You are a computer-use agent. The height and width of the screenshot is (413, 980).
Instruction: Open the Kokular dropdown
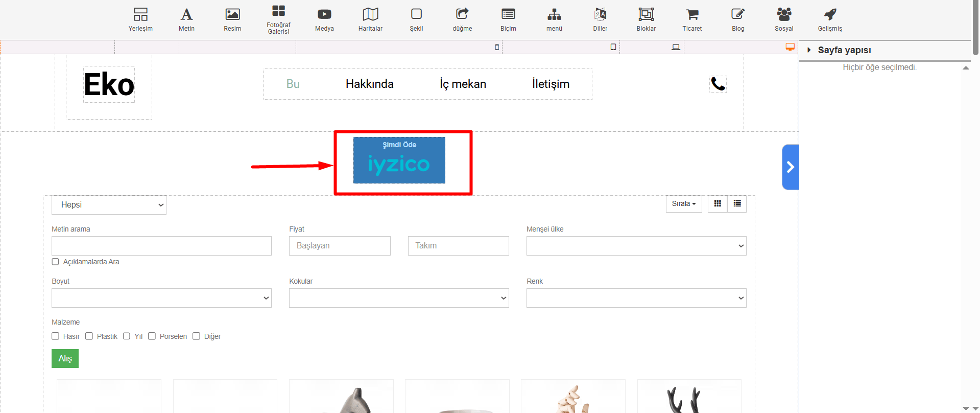pos(399,298)
